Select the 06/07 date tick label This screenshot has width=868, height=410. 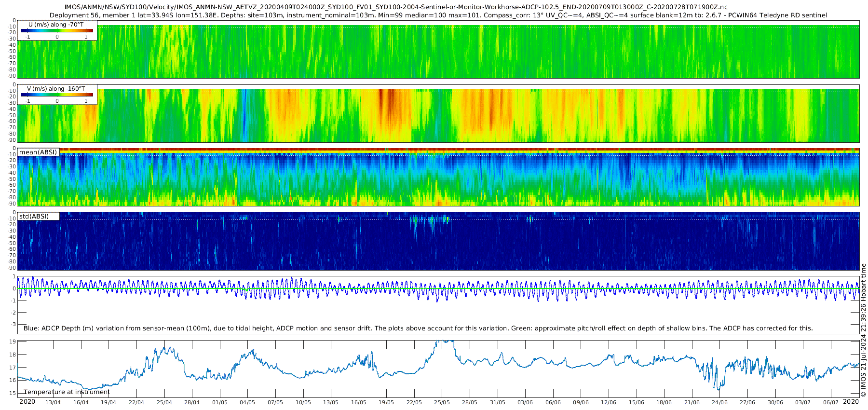tap(831, 402)
